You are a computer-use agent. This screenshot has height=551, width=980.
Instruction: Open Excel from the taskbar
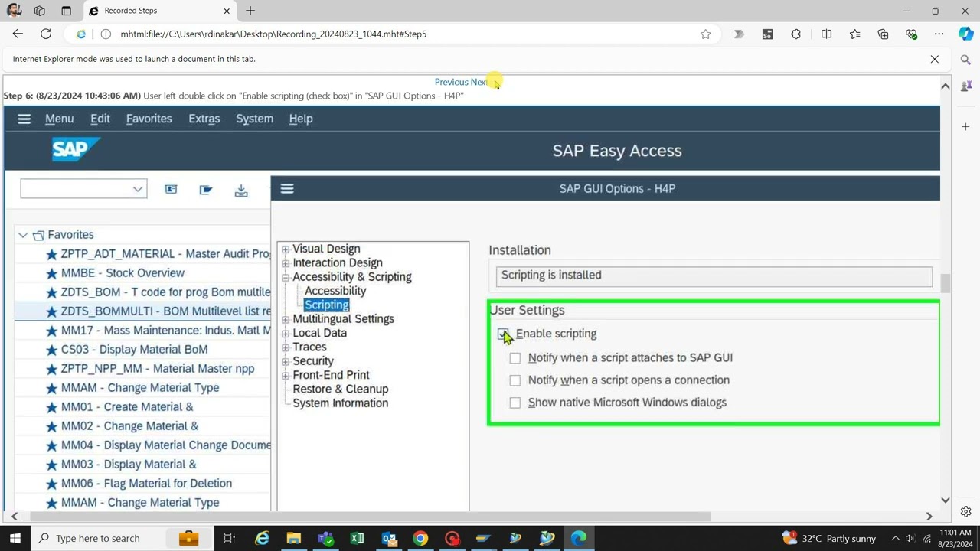(x=357, y=538)
